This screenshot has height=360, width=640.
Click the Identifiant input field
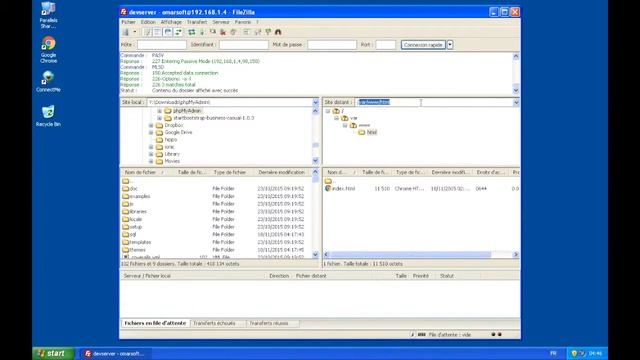(x=244, y=45)
